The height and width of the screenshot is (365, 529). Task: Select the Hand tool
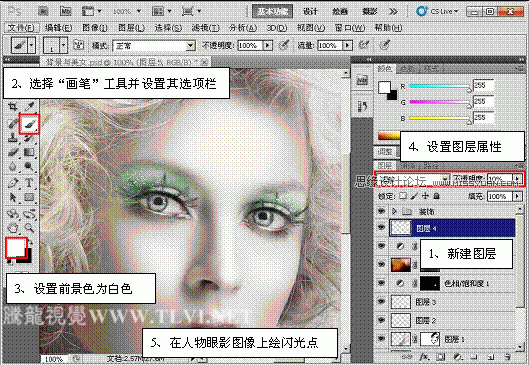point(13,228)
